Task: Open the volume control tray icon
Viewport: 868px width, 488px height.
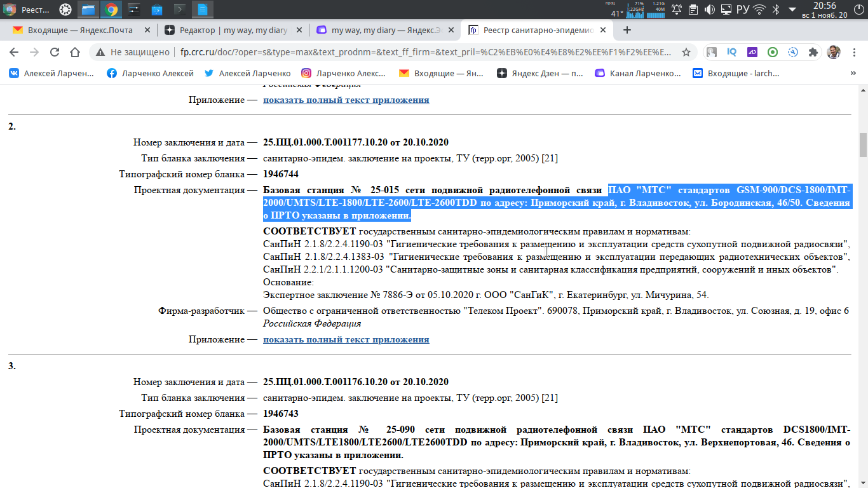Action: pos(709,10)
